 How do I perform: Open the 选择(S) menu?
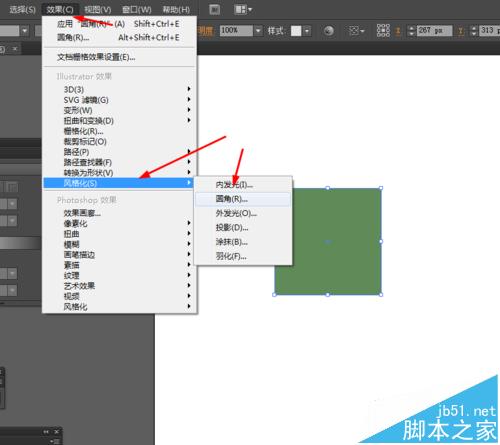click(22, 9)
